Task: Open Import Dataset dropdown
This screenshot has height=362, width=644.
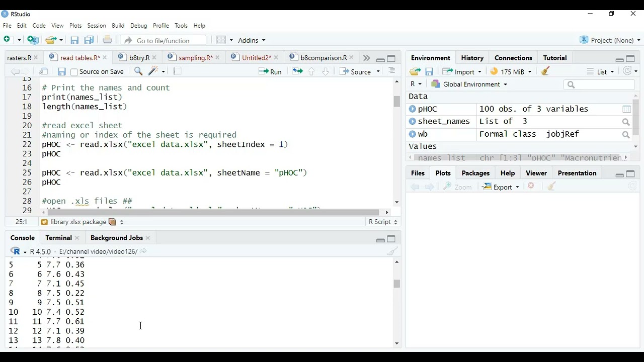Action: [x=462, y=72]
